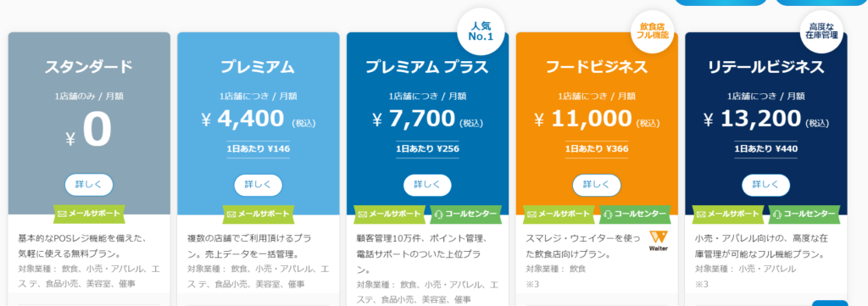868x306 pixels.
Task: Click the 人気No.1 round badge
Action: [480, 31]
